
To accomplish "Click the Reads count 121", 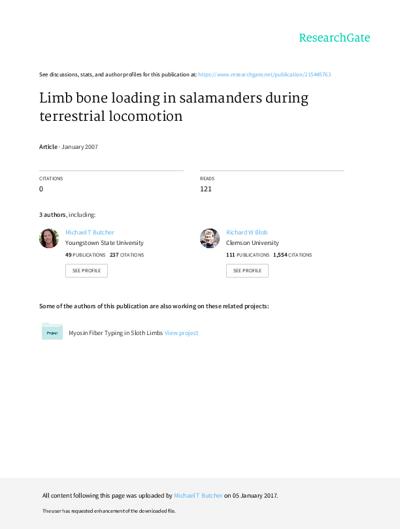I will (206, 189).
